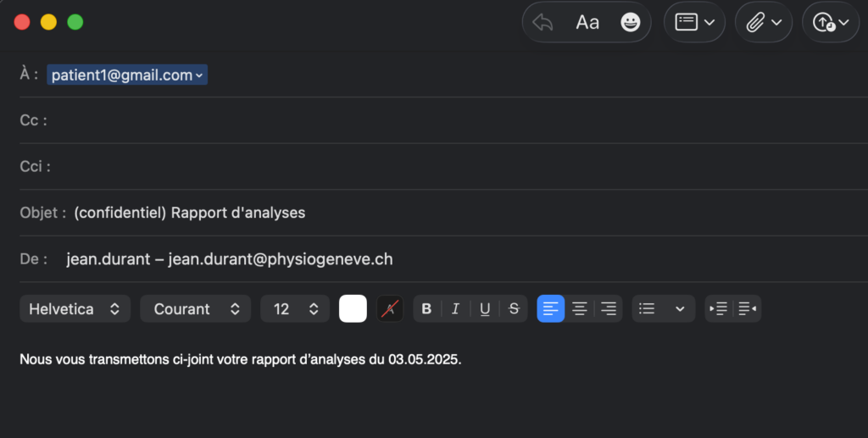Open the Helvetica font family dropdown

coord(75,309)
